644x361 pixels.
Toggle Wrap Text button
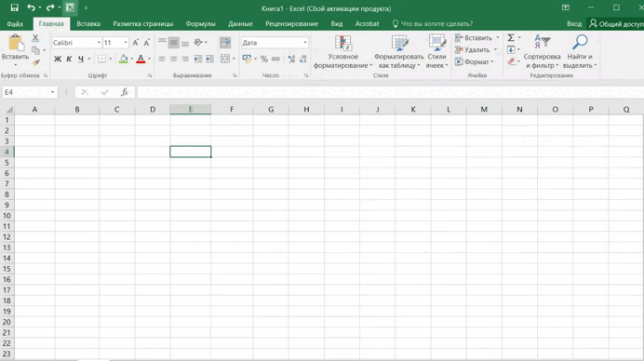(225, 42)
